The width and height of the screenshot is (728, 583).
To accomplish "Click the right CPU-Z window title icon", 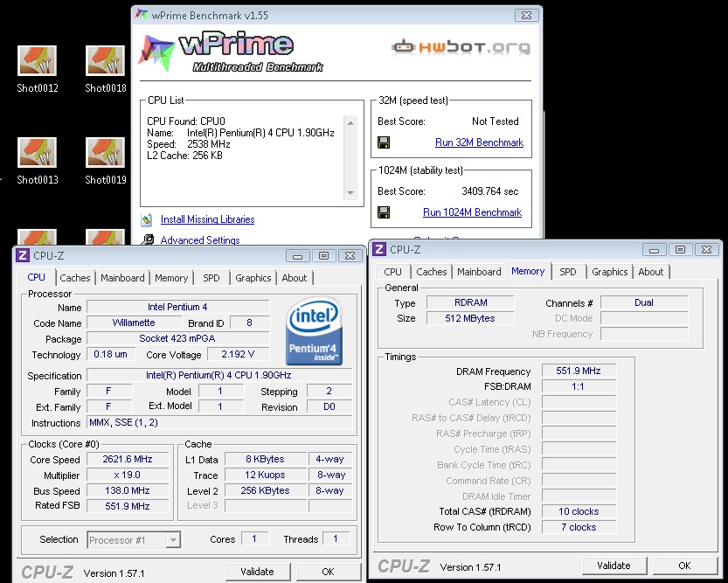I will 379,249.
